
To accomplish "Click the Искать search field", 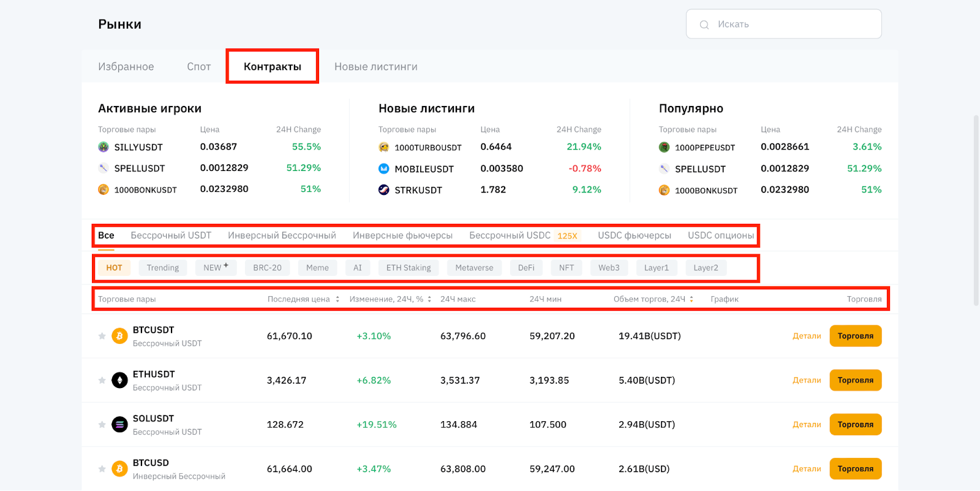I will pyautogui.click(x=784, y=24).
